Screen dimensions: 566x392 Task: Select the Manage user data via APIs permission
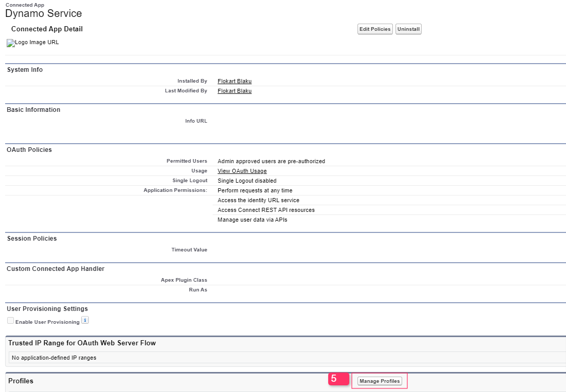pyautogui.click(x=252, y=220)
